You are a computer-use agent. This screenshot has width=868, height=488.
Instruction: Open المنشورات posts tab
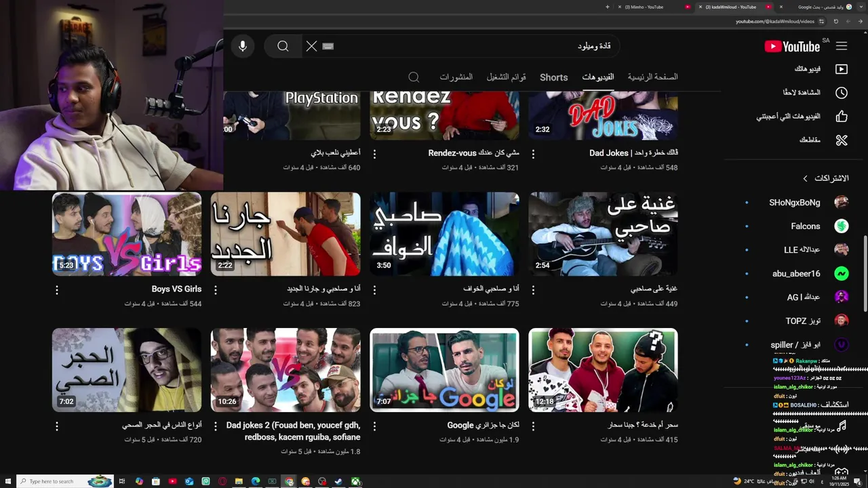[x=456, y=77]
